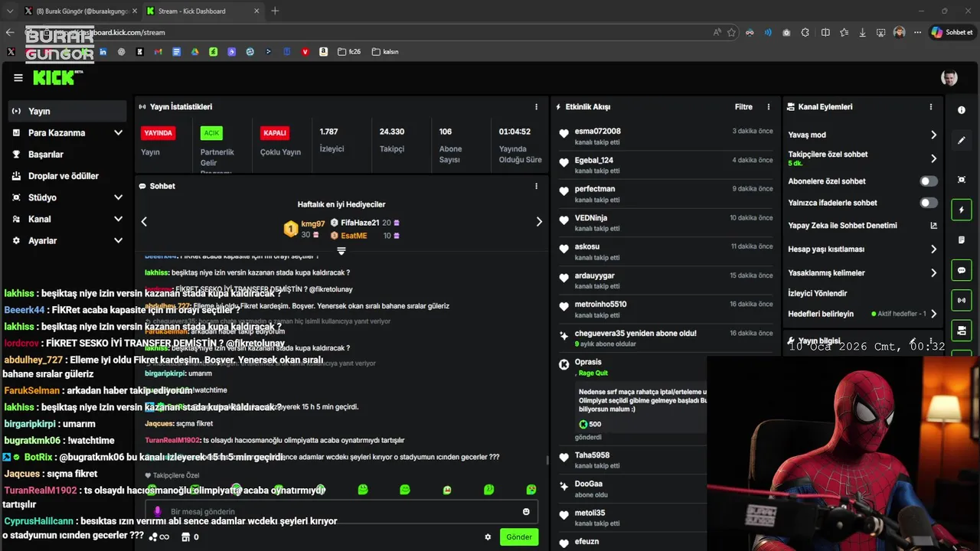Click the document note icon in right rail
Image resolution: width=980 pixels, height=551 pixels.
point(962,240)
